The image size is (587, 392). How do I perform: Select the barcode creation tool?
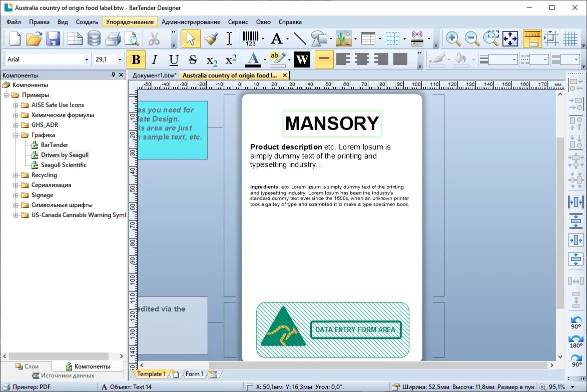pyautogui.click(x=251, y=38)
